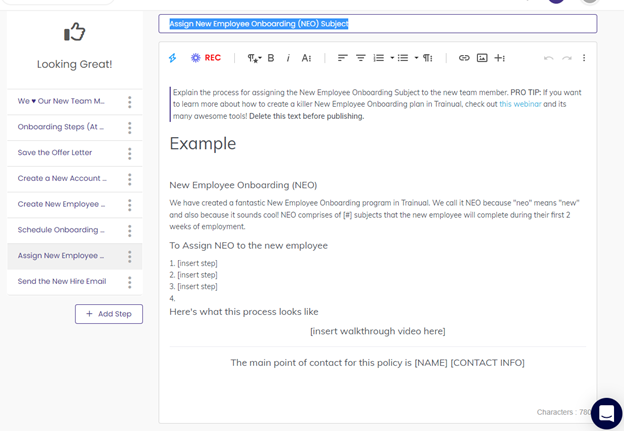624x431 pixels.
Task: Click second '[insert step]' list item
Action: [197, 275]
